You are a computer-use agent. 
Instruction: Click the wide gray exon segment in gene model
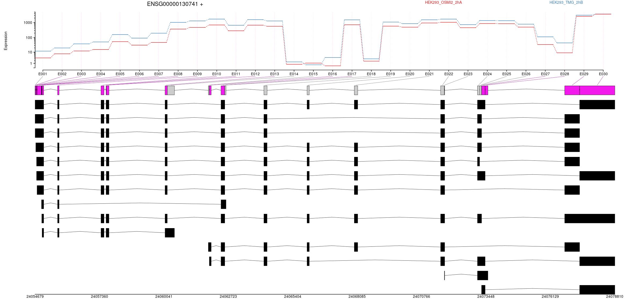[171, 90]
